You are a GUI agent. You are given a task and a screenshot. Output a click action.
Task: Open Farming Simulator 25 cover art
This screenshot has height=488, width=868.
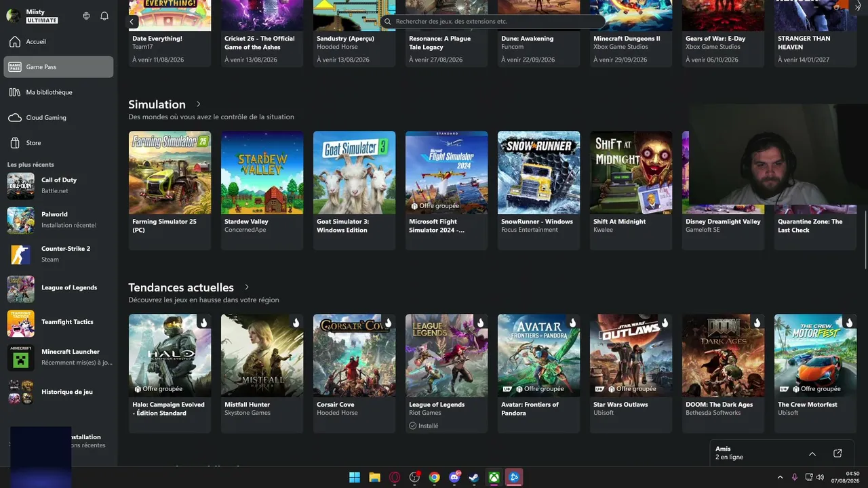coord(170,172)
